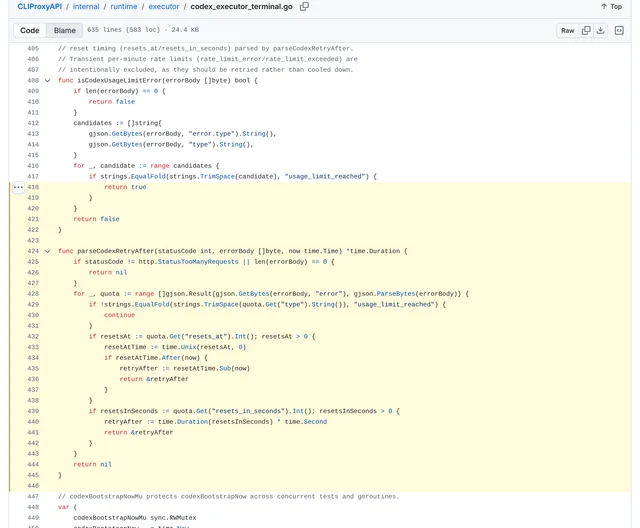Download raw file icon

click(601, 31)
